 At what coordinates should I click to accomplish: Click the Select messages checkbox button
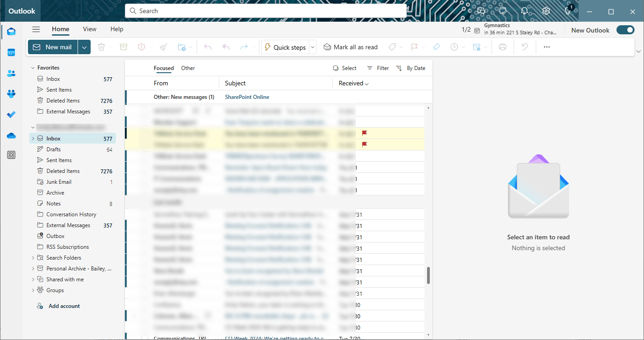pos(345,68)
